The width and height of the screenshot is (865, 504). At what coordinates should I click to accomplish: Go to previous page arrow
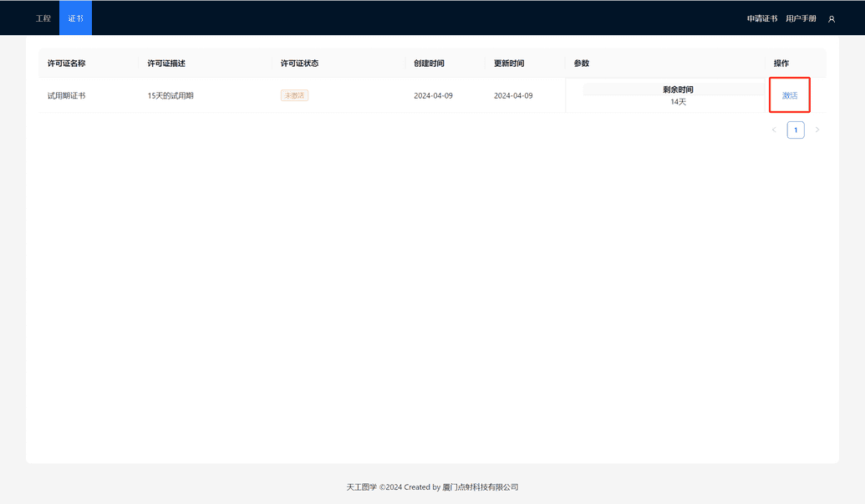tap(774, 130)
